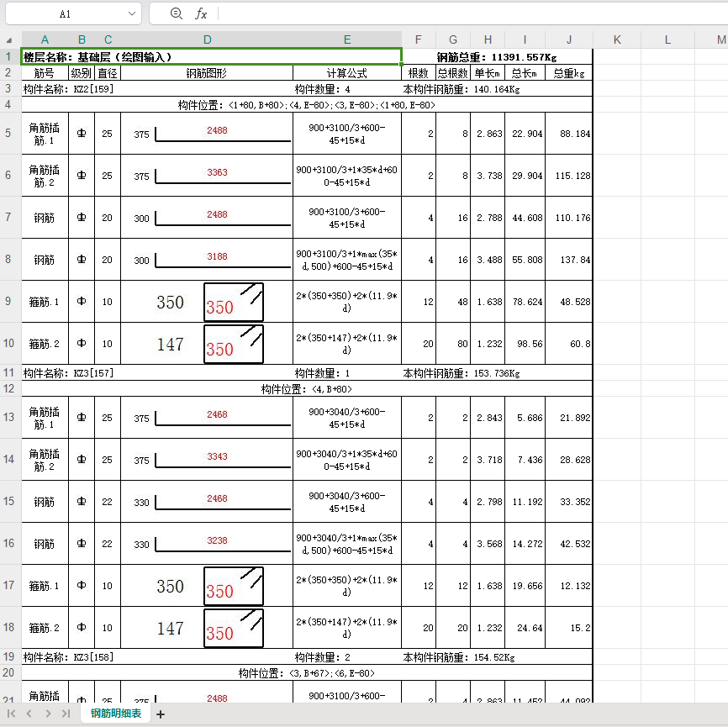This screenshot has height=727, width=728.
Task: Click the total length cell 78.624
Action: 525,302
